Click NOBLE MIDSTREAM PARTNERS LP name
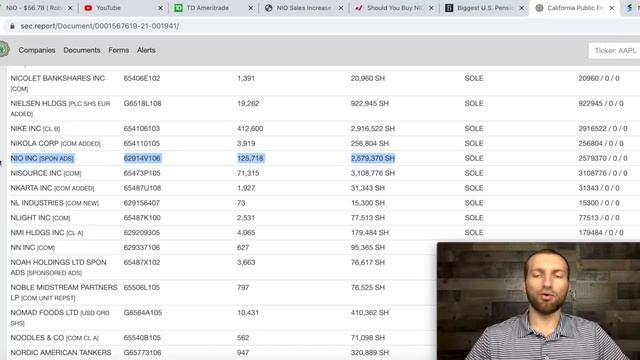 point(64,292)
